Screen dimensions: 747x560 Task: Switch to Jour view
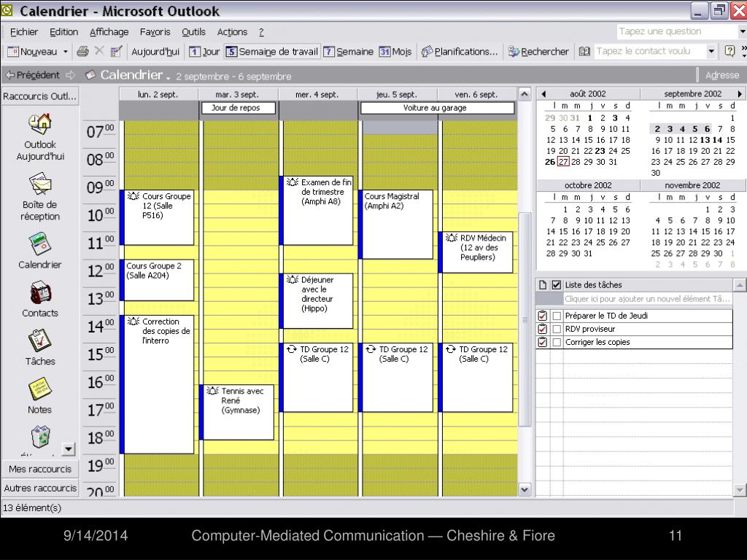click(204, 52)
